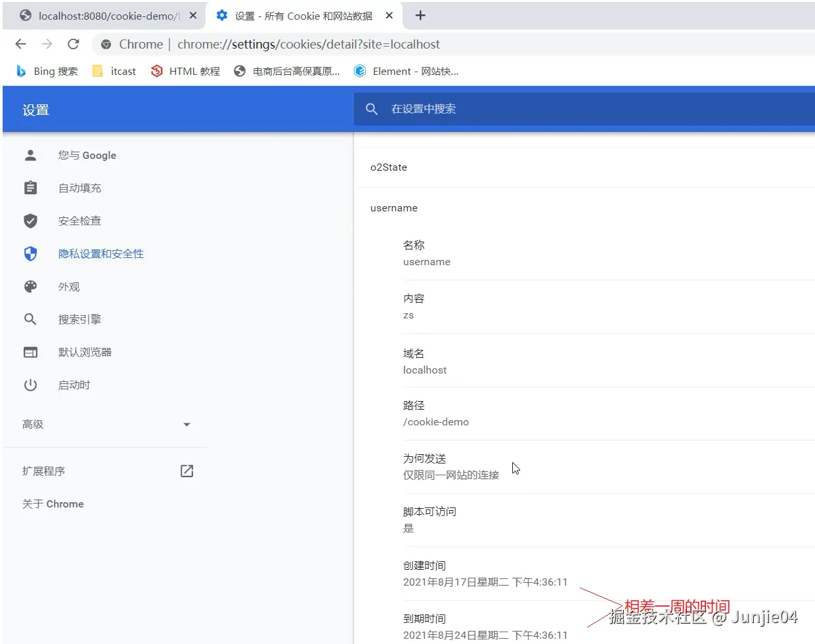Open the 隐私设置和安全性 section
815x644 pixels.
[101, 253]
